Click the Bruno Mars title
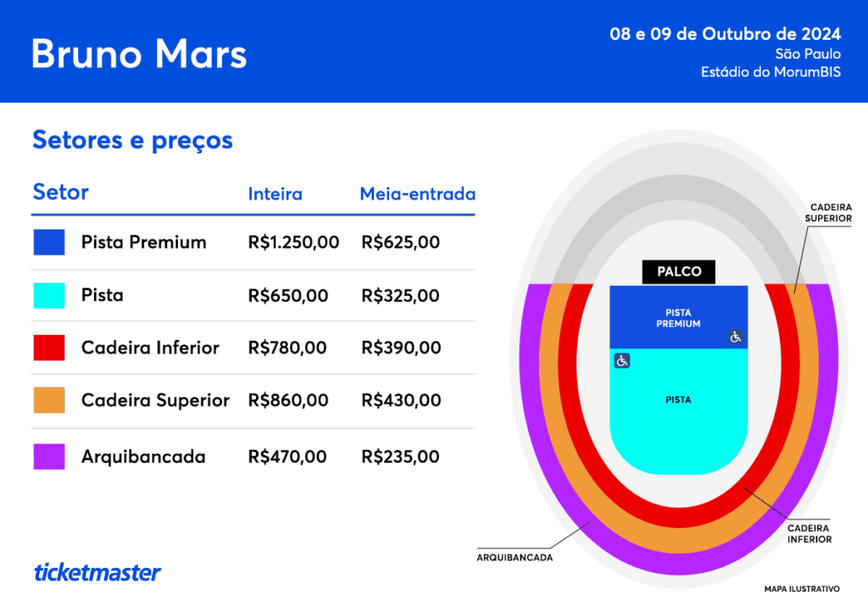Viewport: 868px width, 612px height. tap(139, 54)
